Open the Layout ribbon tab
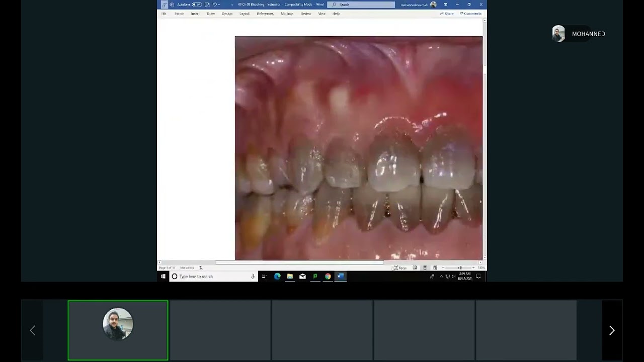 coord(245,14)
